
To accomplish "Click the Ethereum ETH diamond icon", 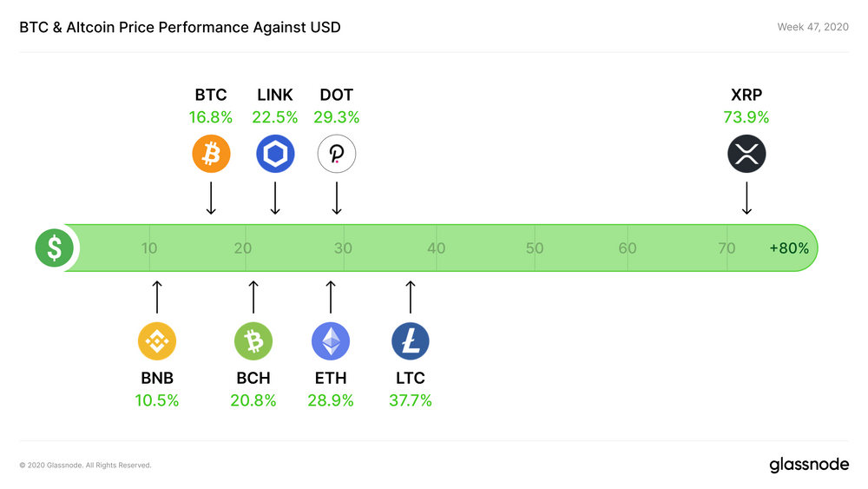I will point(331,341).
